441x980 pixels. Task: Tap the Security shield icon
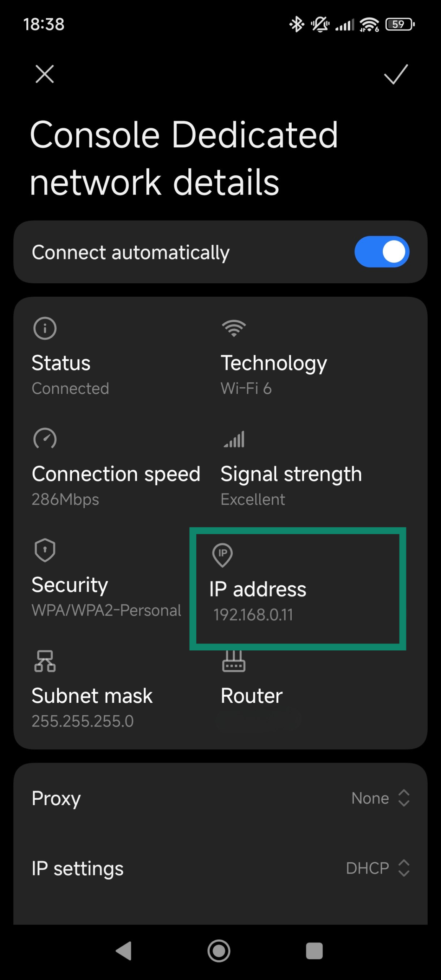click(44, 550)
